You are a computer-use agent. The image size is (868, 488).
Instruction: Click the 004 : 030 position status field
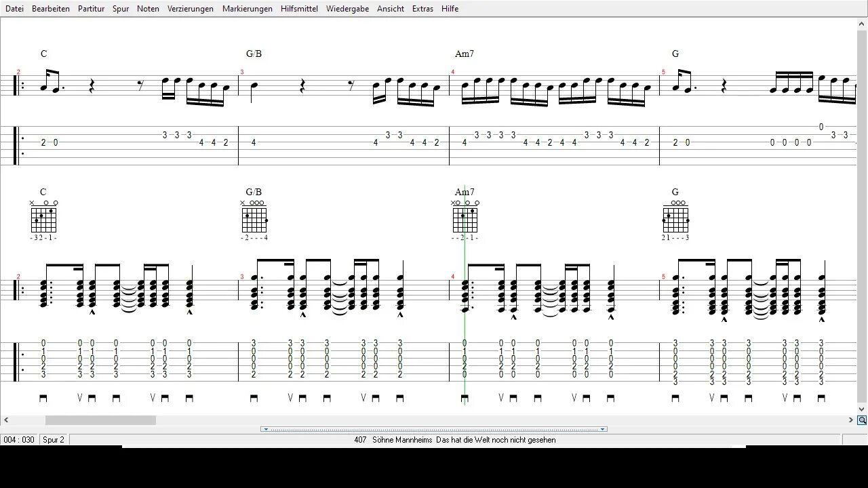[x=19, y=440]
